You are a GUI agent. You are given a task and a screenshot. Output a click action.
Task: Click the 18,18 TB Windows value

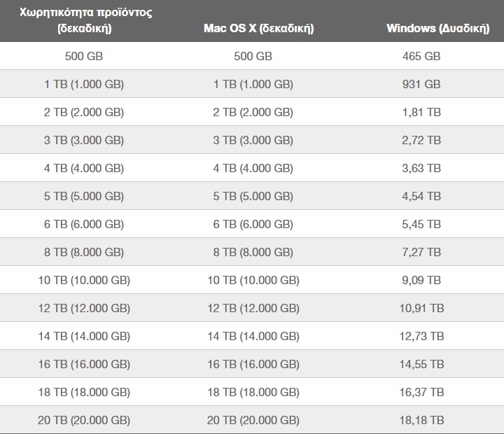point(421,420)
